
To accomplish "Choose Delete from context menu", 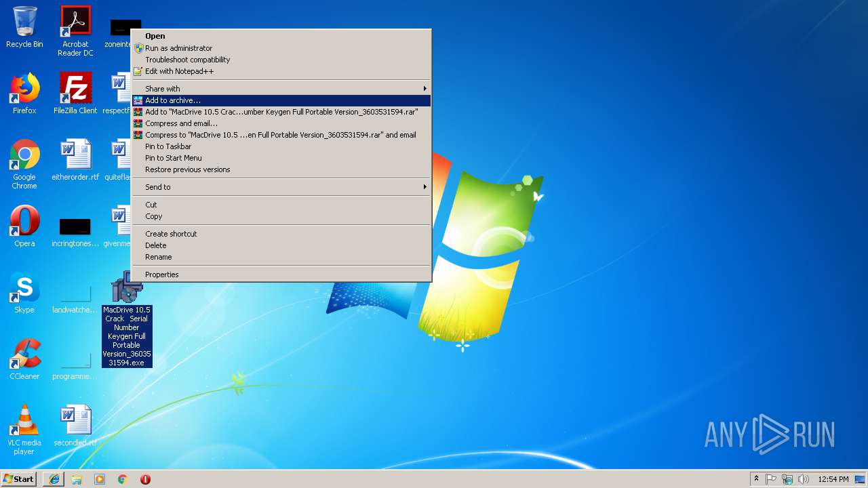I will coord(281,245).
